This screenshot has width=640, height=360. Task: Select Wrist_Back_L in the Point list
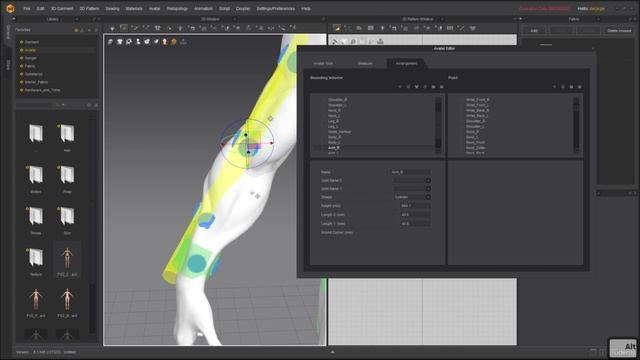coord(477,116)
